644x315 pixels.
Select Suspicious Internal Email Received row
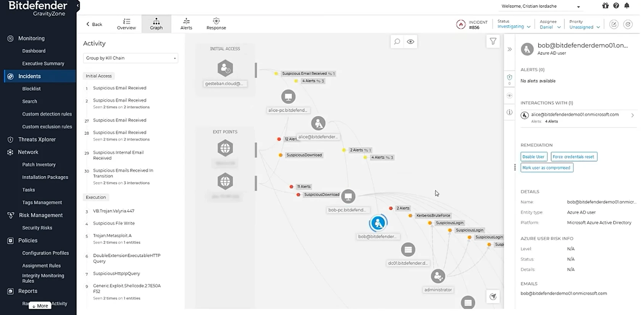(x=118, y=155)
